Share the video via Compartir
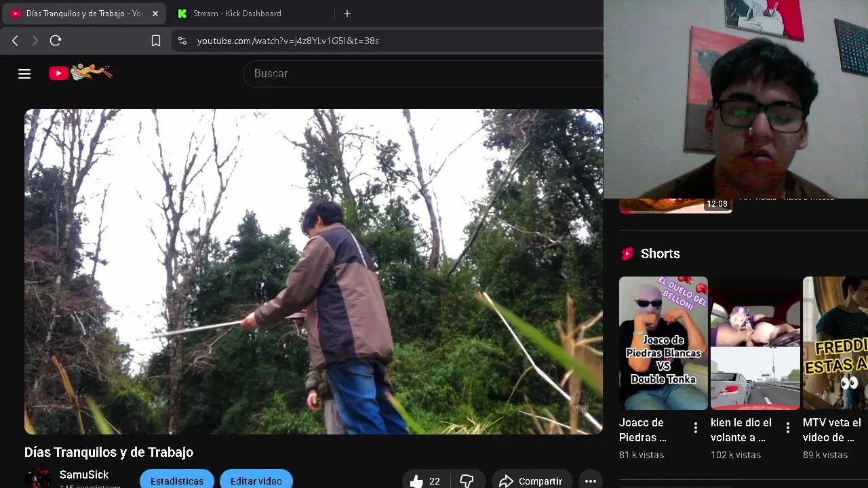The image size is (868, 488). pos(532,481)
